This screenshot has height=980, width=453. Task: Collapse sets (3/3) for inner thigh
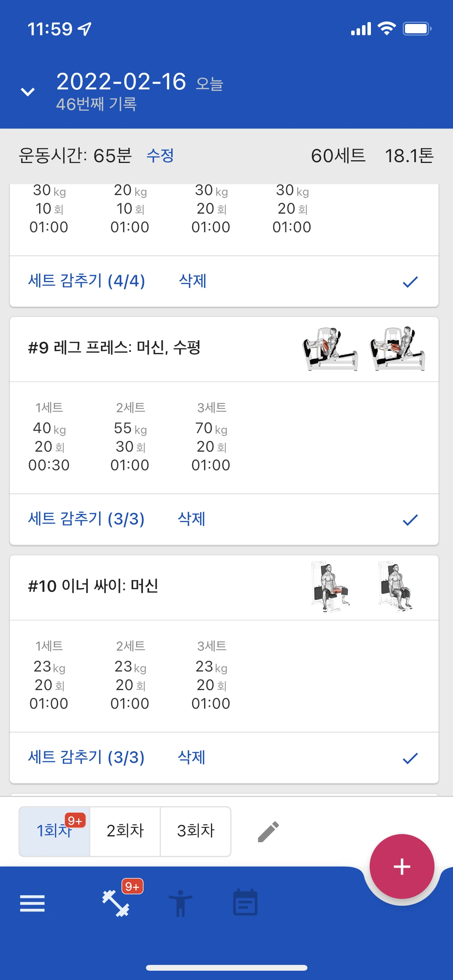(x=86, y=757)
